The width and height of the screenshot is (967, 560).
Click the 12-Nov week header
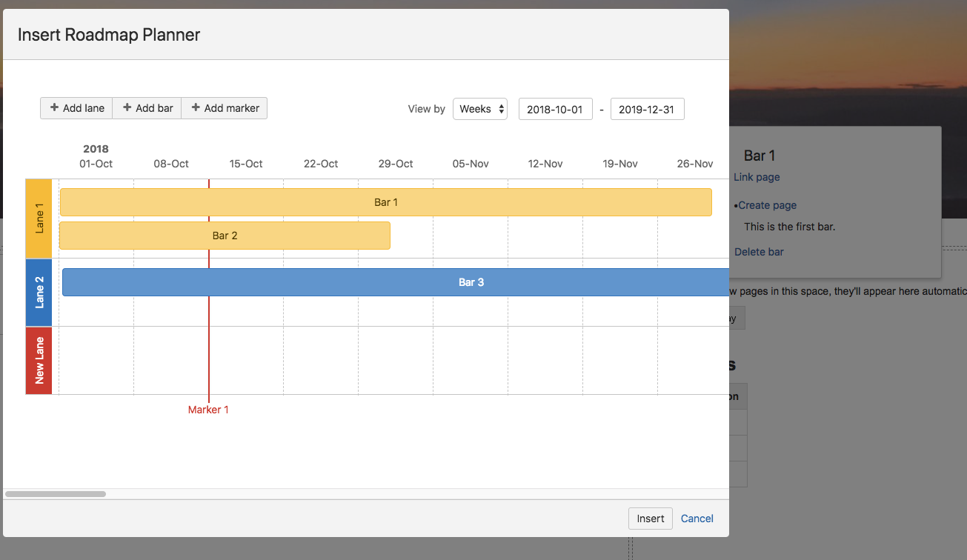545,164
